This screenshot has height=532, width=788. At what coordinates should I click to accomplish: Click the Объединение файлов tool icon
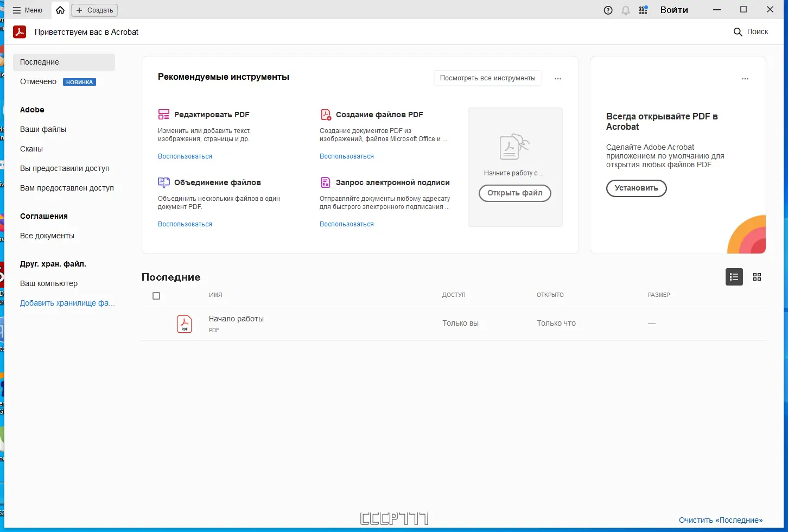tap(164, 182)
